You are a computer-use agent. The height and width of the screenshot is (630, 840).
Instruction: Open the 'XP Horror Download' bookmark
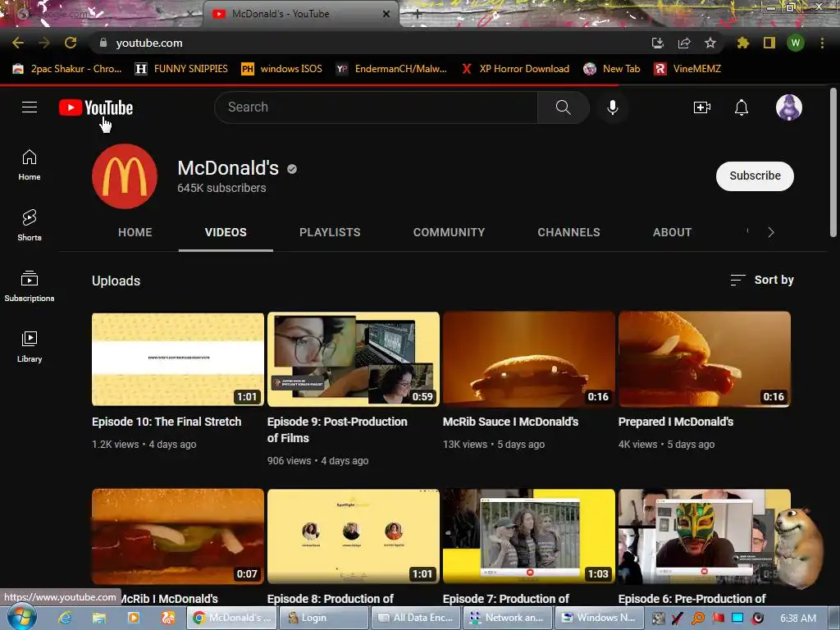click(x=515, y=69)
